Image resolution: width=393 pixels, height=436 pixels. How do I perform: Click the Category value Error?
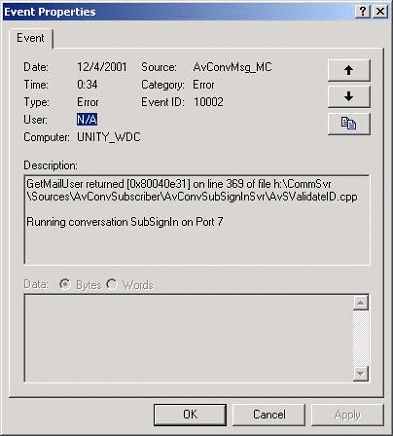tap(203, 85)
